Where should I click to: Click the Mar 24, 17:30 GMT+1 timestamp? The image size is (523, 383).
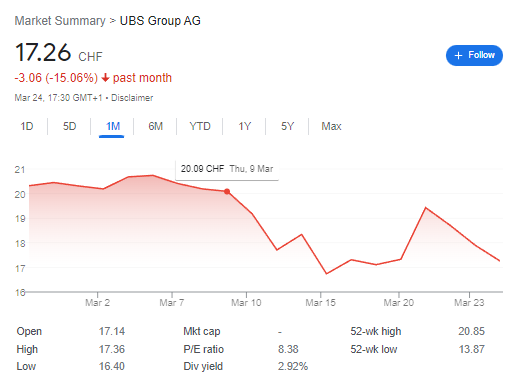(58, 98)
